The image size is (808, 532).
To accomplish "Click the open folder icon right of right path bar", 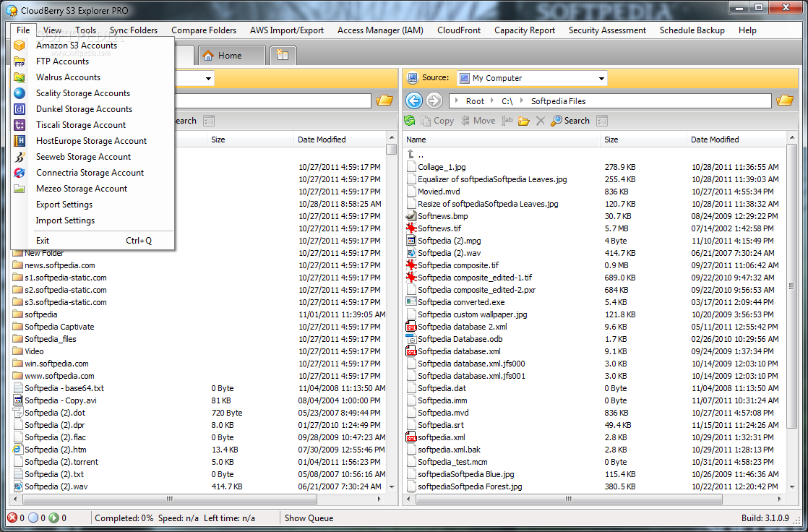I will click(785, 100).
